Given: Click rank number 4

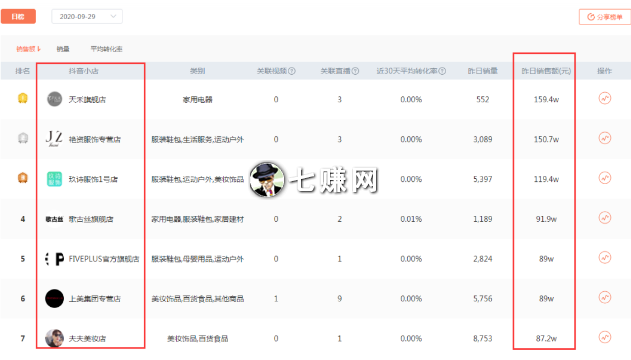Looking at the screenshot, I should (x=23, y=219).
